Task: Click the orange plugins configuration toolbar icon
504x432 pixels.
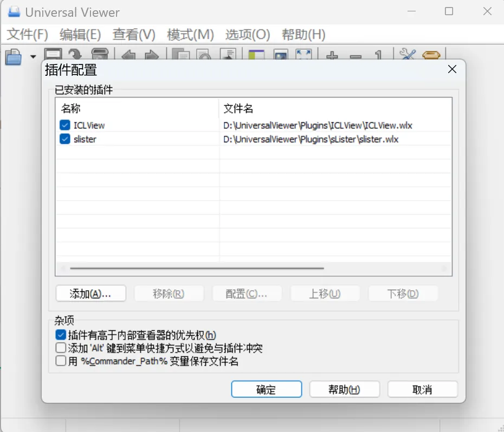Action: click(431, 55)
